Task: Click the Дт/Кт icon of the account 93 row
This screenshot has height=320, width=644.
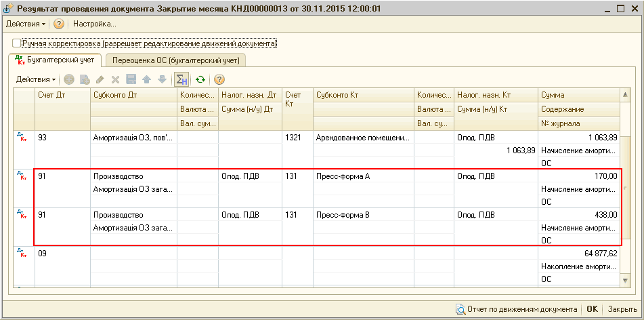Action: click(x=21, y=138)
